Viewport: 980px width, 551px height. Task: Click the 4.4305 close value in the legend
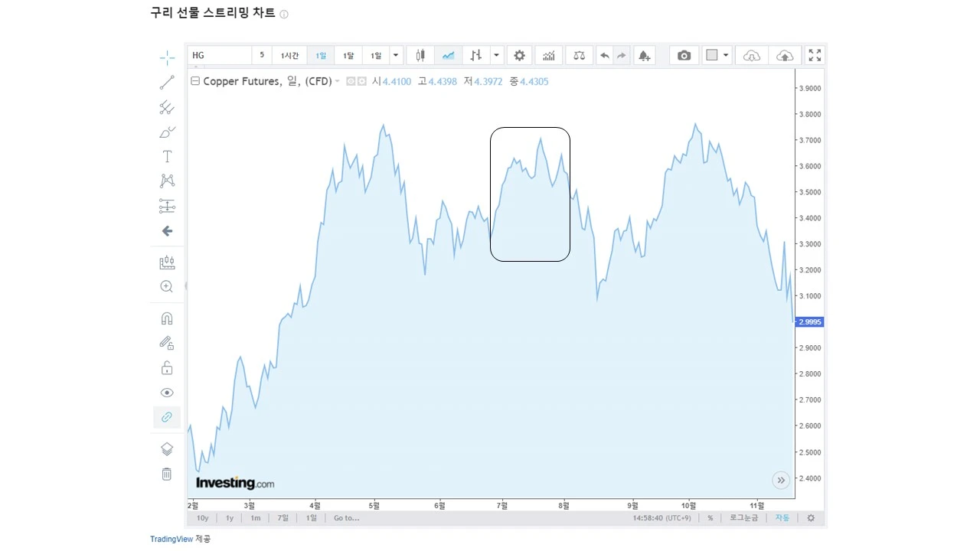point(534,81)
